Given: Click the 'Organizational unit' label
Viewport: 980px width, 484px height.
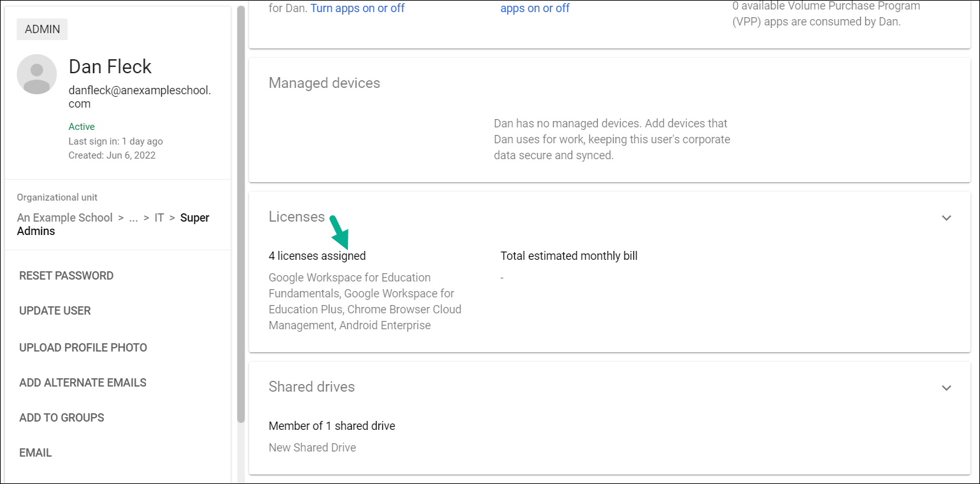Looking at the screenshot, I should pos(57,197).
